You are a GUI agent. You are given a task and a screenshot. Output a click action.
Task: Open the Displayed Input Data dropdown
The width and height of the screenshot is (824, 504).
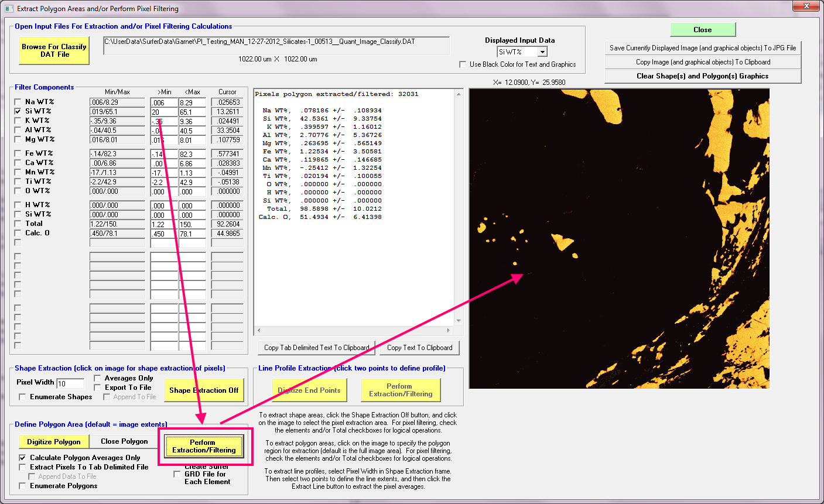coord(542,52)
